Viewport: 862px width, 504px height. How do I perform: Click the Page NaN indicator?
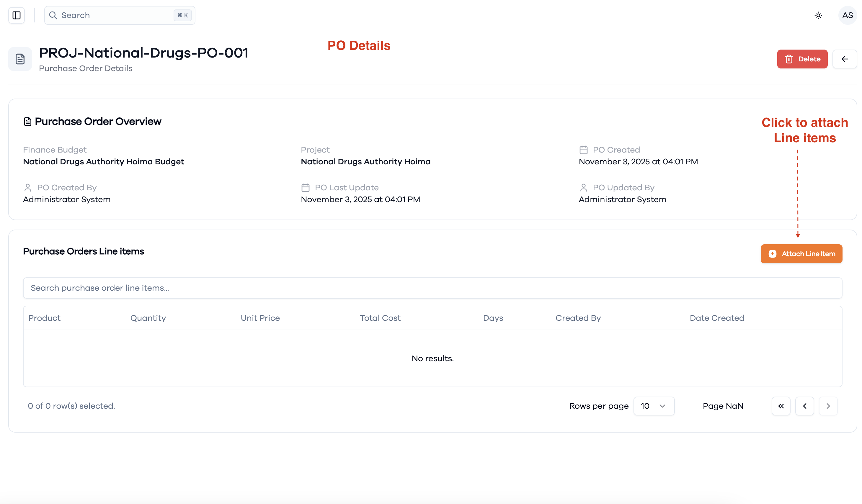(x=723, y=406)
